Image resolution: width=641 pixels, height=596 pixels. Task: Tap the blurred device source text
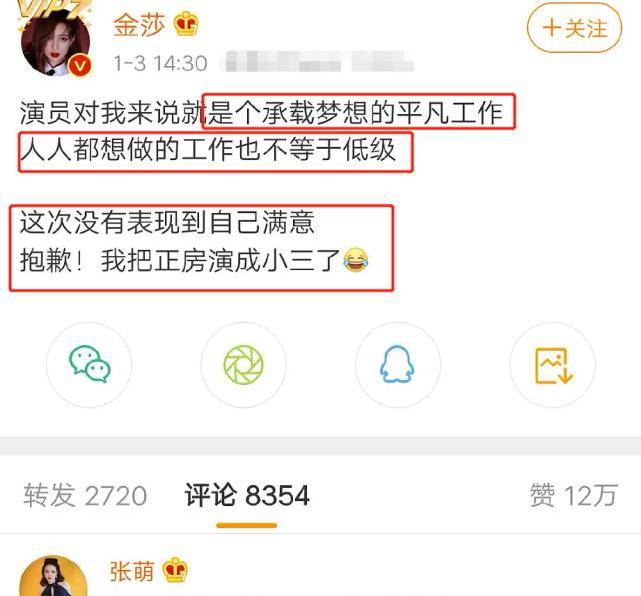318,62
